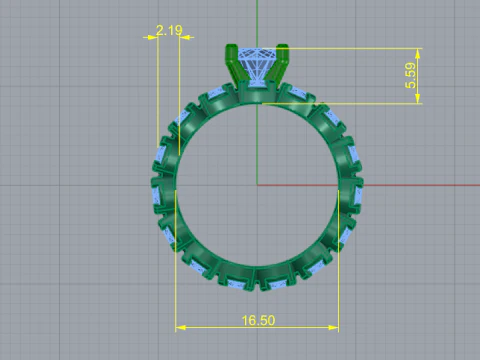Viewport: 480px width, 360px height.
Task: Select the 16.50 inner diameter dimension text
Action: (x=258, y=320)
